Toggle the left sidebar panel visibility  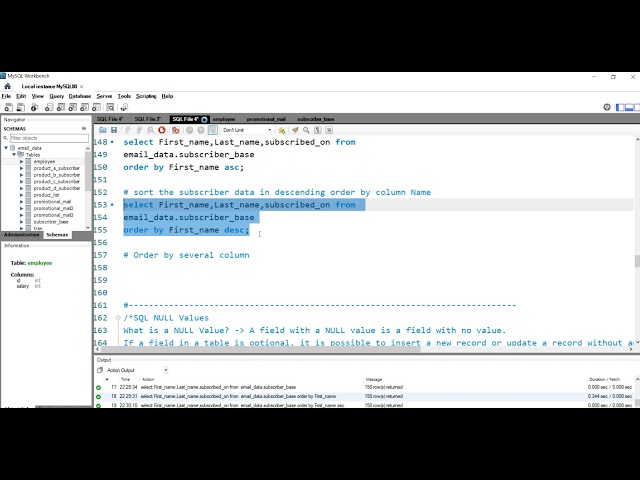pyautogui.click(x=620, y=107)
